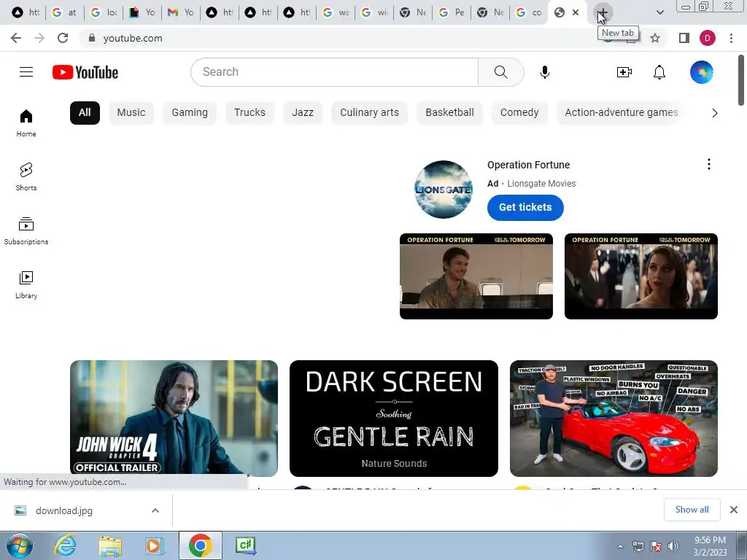This screenshot has height=560, width=747.
Task: Open download.jpg file
Action: (x=64, y=510)
